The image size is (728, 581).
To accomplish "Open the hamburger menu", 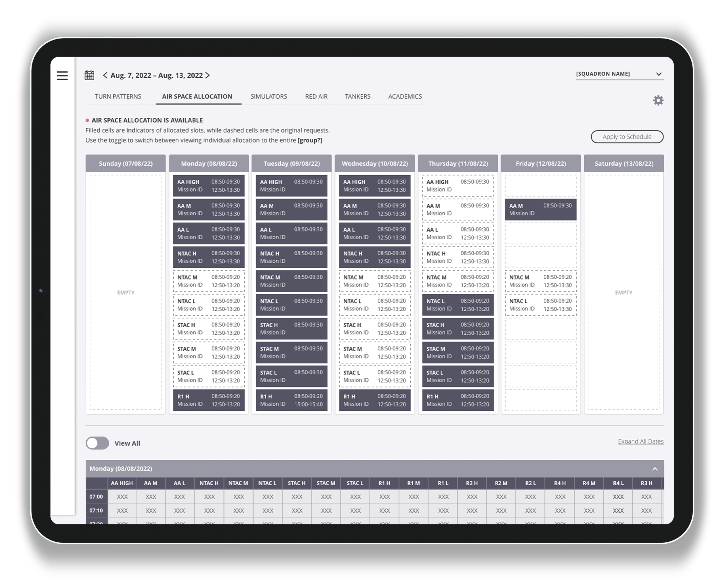I will click(62, 76).
